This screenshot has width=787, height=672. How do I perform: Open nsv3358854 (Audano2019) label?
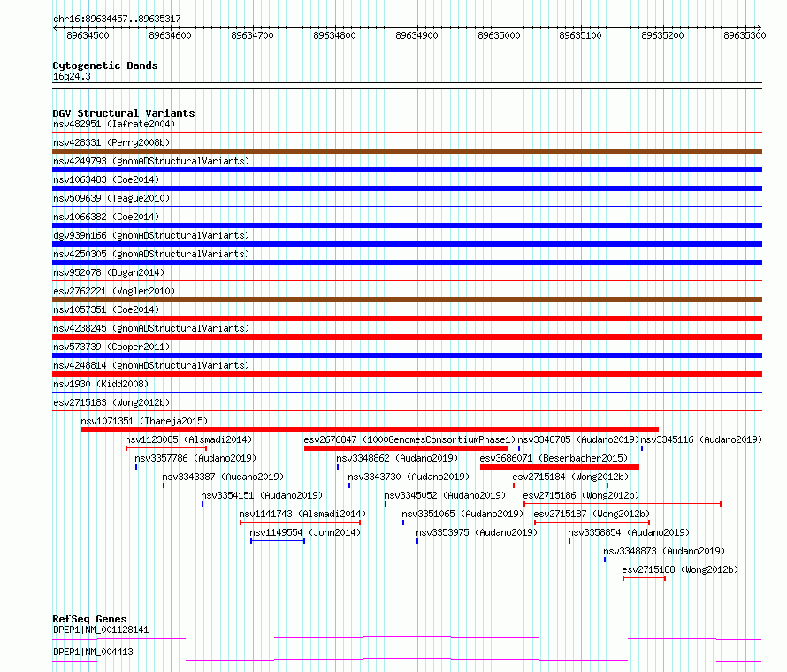[629, 532]
